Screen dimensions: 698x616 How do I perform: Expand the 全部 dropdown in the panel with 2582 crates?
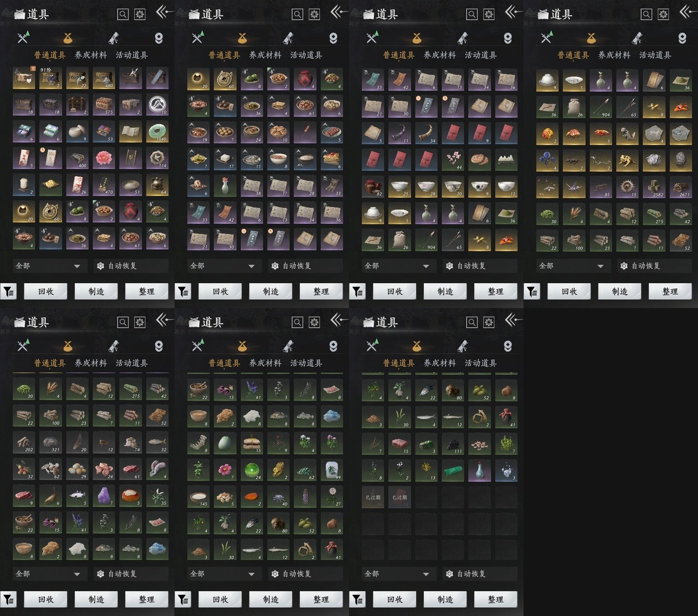coord(570,266)
